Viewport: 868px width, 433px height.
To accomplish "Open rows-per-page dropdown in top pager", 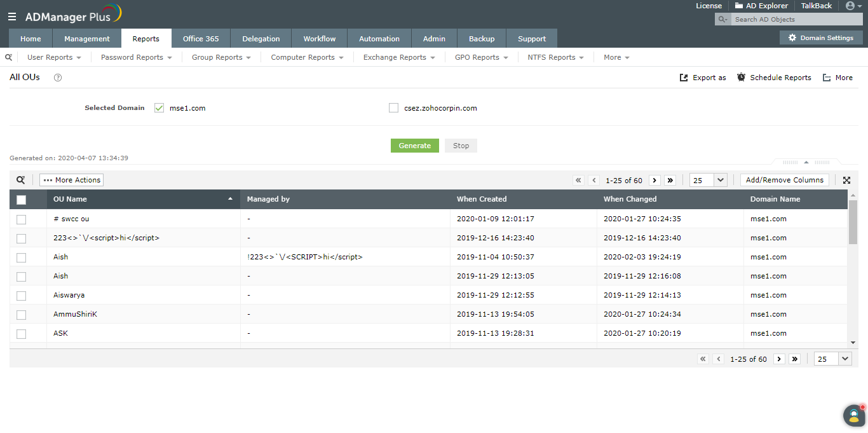I will 708,180.
